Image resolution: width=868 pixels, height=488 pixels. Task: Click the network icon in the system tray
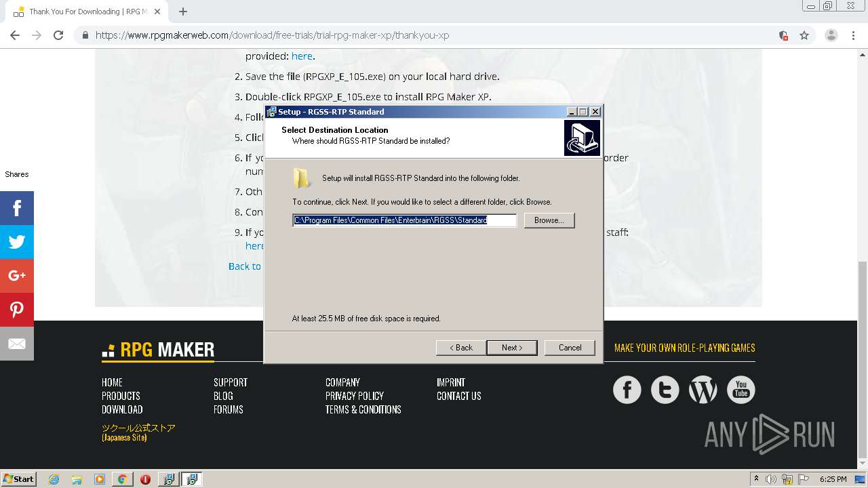point(787,479)
